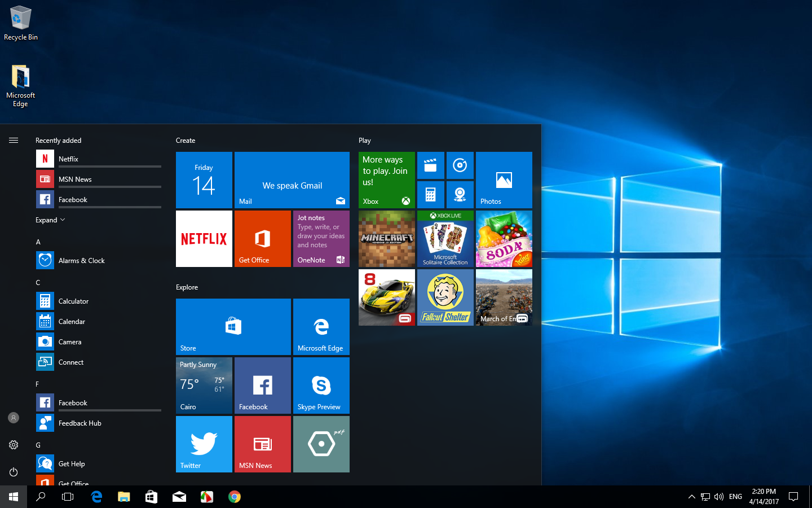Screen dimensions: 812x508
Task: Open Store from the taskbar
Action: tap(151, 497)
